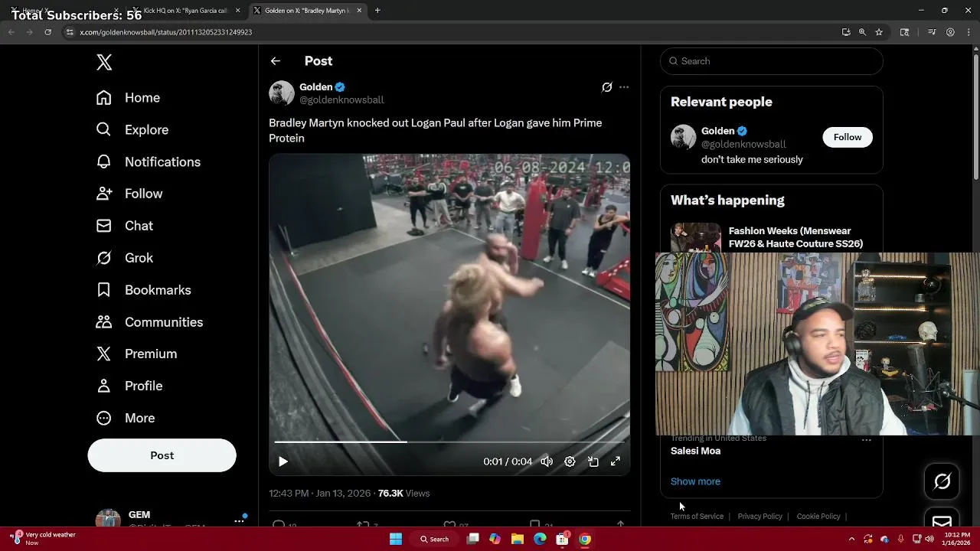Open the Cookie Policy link

[x=818, y=517]
